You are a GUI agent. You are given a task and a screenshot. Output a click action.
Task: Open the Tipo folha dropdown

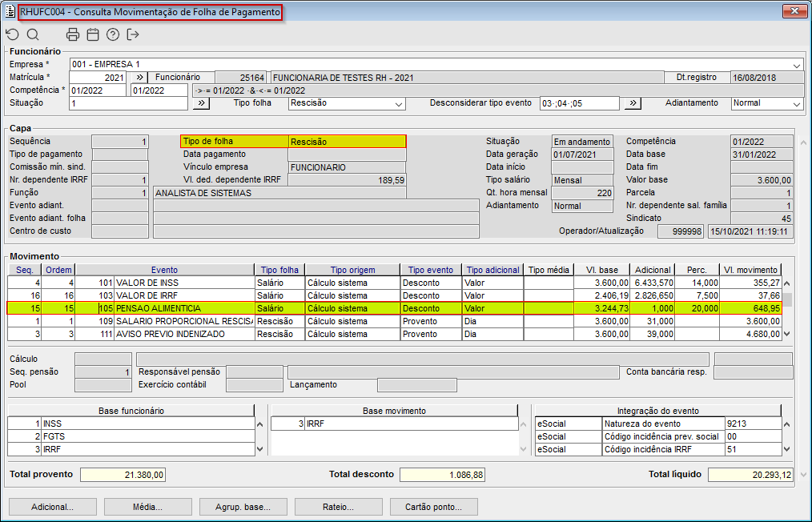399,104
